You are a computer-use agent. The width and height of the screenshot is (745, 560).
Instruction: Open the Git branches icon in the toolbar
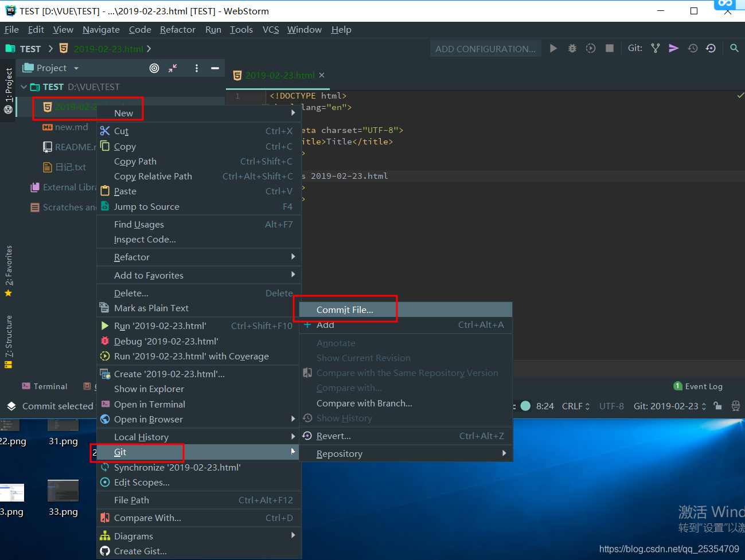click(x=655, y=48)
